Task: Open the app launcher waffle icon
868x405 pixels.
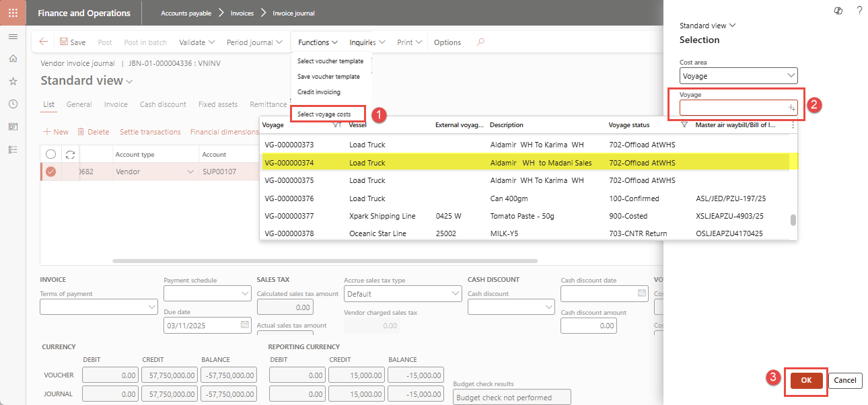Action: [x=13, y=13]
